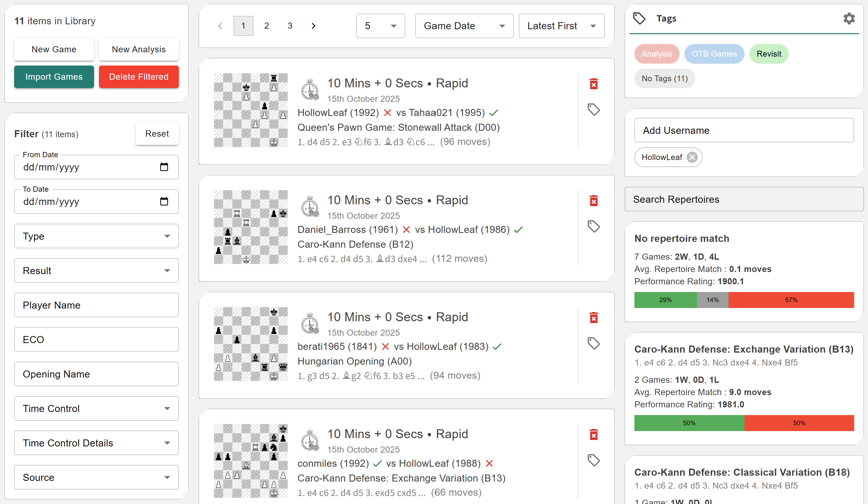Open the From Date calendar picker
The height and width of the screenshot is (504, 868).
pos(164,167)
